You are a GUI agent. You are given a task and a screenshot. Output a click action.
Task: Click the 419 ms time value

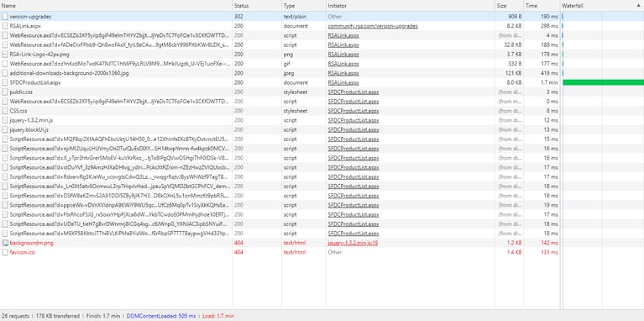[549, 73]
